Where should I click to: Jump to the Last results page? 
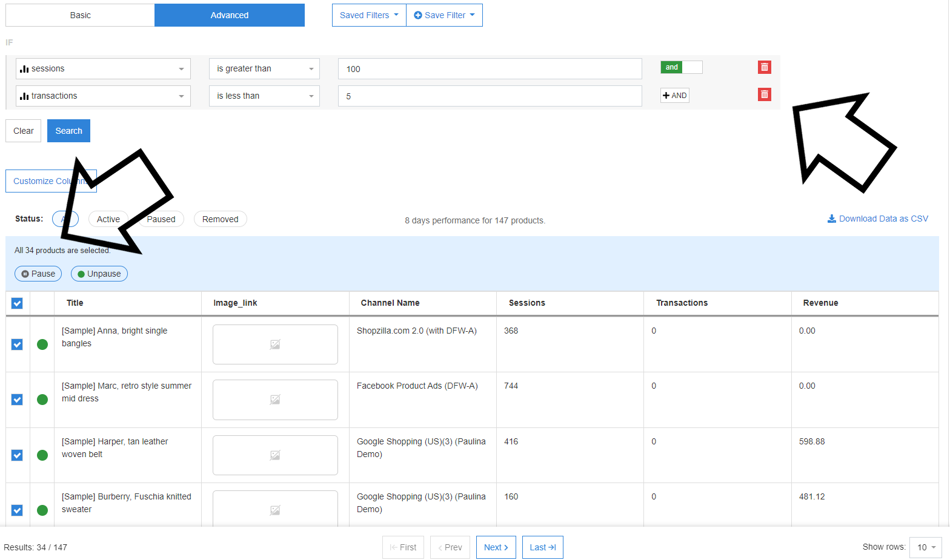[x=543, y=547]
